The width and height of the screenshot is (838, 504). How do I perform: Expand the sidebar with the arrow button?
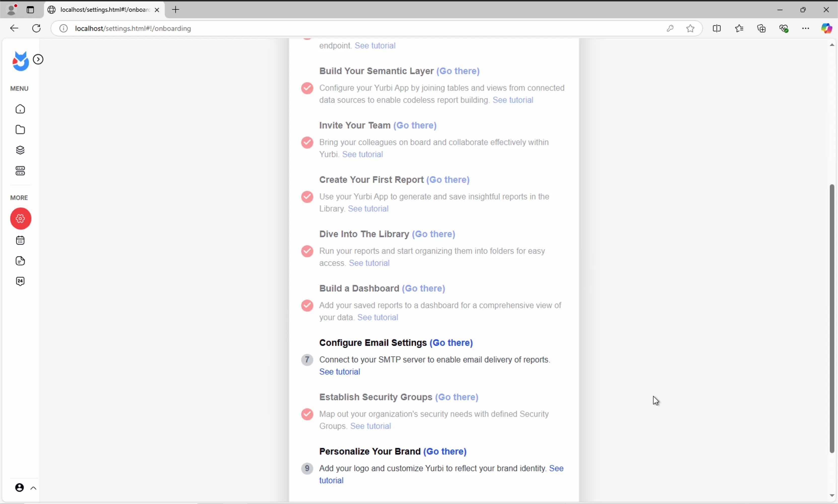[38, 59]
